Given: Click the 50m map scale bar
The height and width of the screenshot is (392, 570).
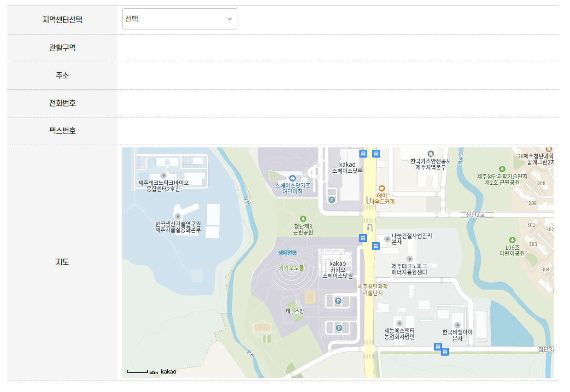Looking at the screenshot, I should point(137,371).
